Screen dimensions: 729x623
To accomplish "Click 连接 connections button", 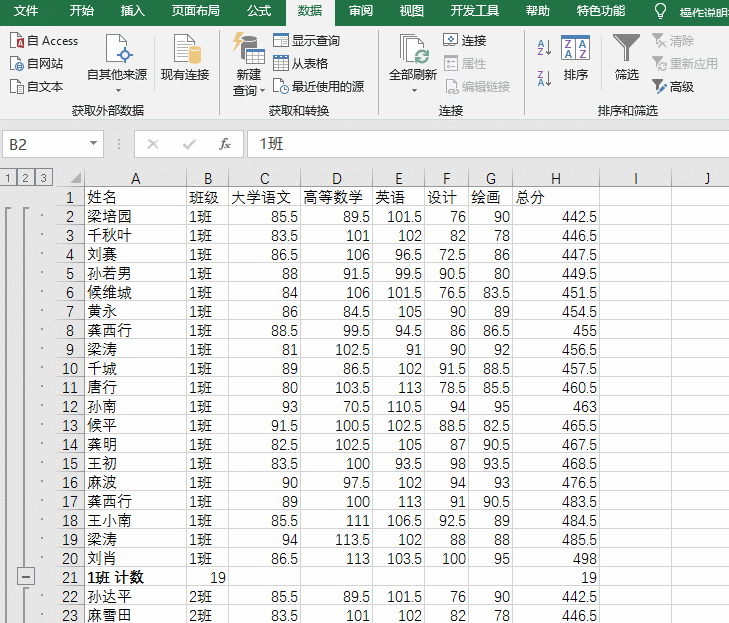I will coord(464,41).
